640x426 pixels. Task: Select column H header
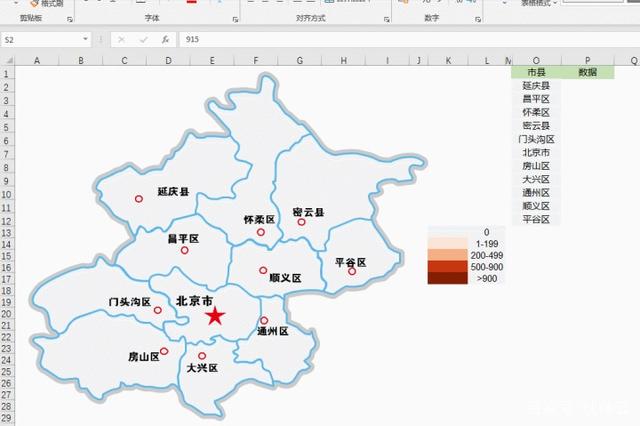[x=344, y=60]
